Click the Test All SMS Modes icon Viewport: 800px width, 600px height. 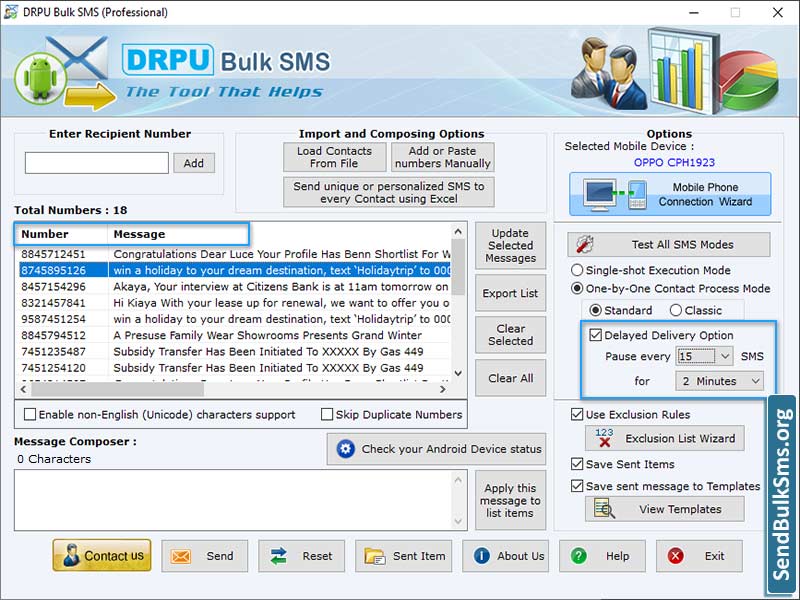click(583, 244)
